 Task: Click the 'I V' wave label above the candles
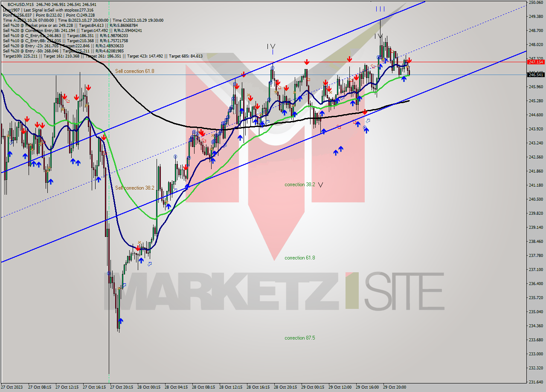(x=271, y=46)
